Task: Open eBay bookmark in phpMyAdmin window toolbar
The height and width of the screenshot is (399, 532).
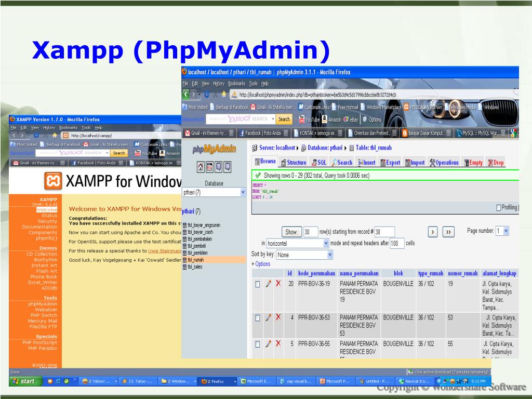Action: 351,119
